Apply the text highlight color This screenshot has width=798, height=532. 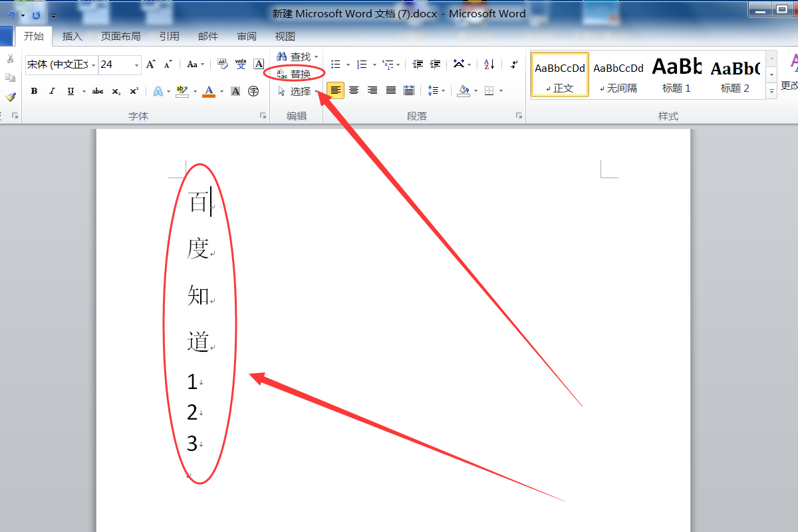tap(182, 91)
